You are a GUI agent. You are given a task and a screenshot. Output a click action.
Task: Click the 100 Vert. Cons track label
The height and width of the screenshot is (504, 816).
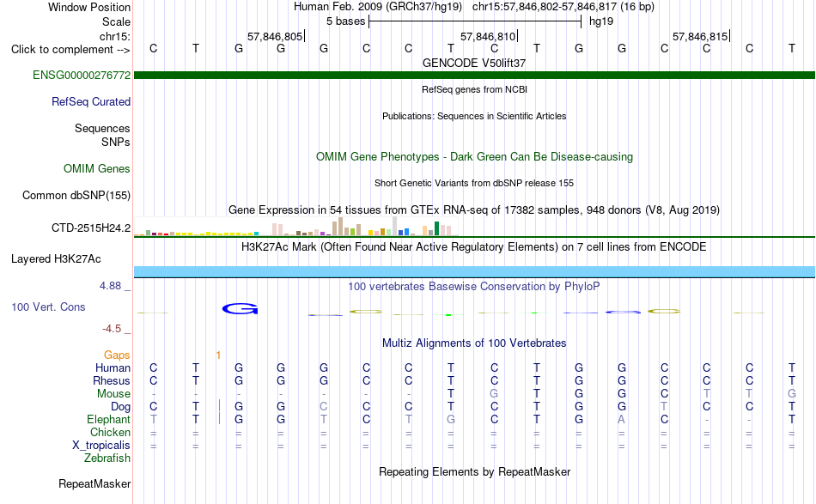point(48,307)
